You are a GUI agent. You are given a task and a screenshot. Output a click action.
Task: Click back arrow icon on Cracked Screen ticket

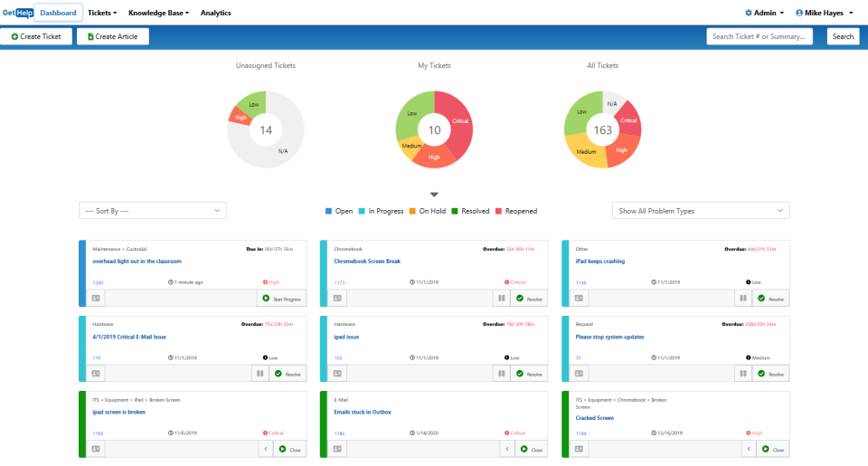(x=749, y=449)
